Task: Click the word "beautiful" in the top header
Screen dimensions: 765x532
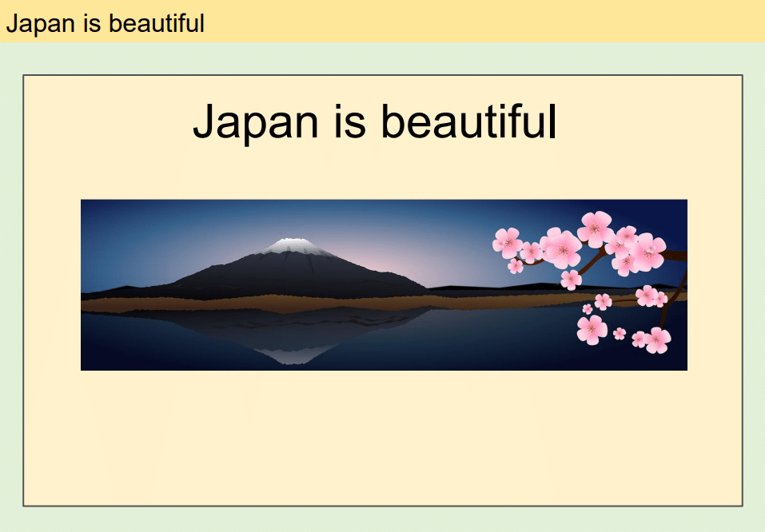Action: click(x=157, y=23)
